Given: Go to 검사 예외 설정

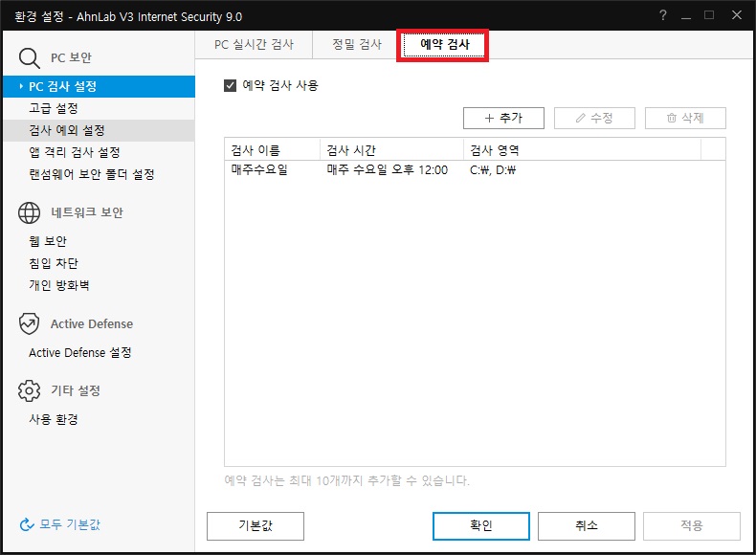Looking at the screenshot, I should 66,130.
